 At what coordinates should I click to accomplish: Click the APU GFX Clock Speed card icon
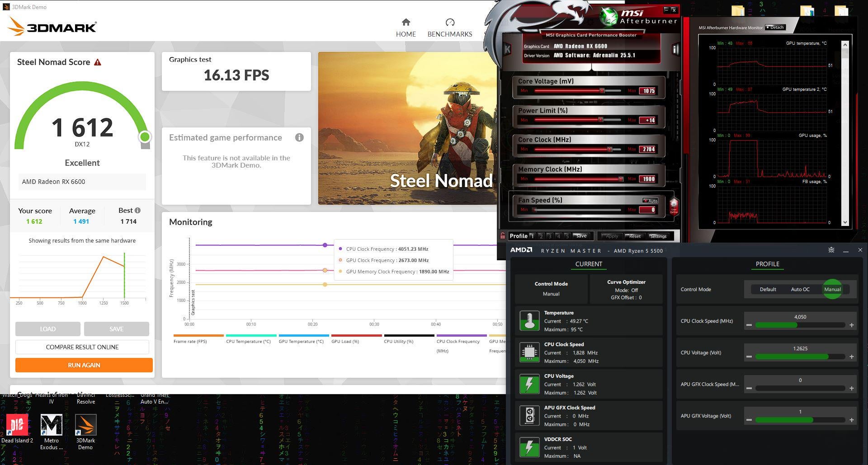tap(529, 416)
